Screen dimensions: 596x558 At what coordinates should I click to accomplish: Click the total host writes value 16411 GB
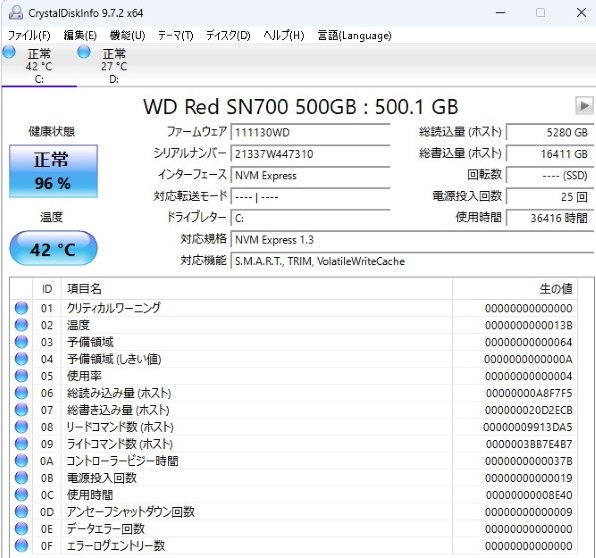(x=550, y=154)
